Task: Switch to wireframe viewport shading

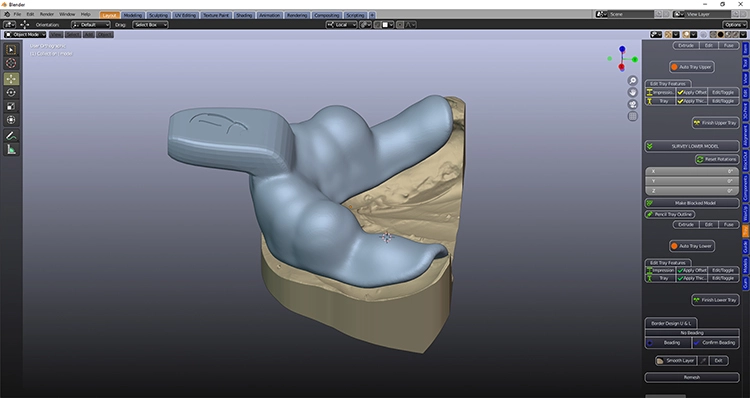Action: pos(713,34)
